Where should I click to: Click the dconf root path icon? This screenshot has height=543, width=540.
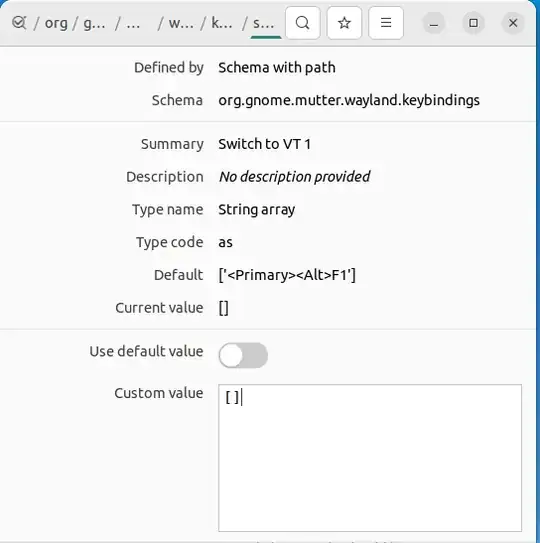coord(19,23)
